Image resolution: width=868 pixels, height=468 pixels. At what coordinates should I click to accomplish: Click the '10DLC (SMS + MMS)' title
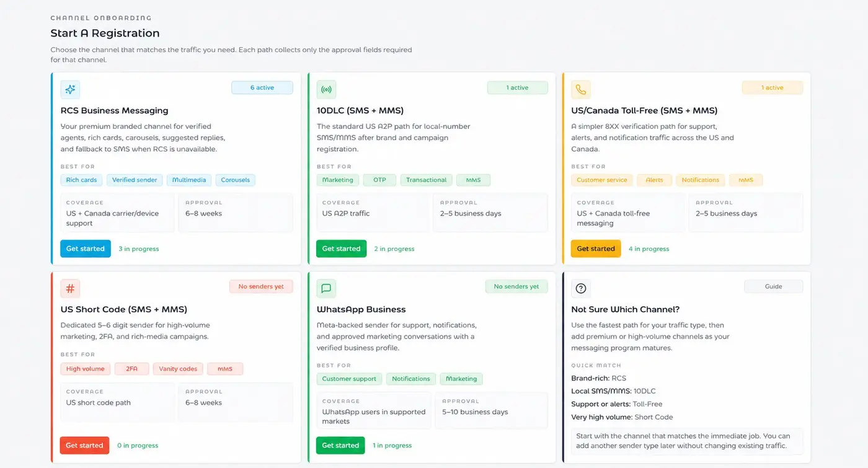tap(360, 110)
